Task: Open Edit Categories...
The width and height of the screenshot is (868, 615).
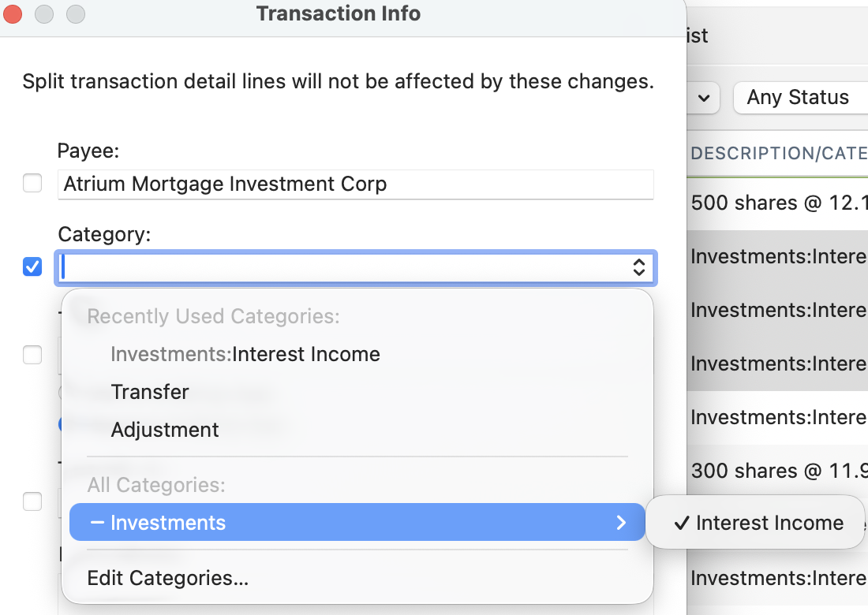Action: coord(168,579)
